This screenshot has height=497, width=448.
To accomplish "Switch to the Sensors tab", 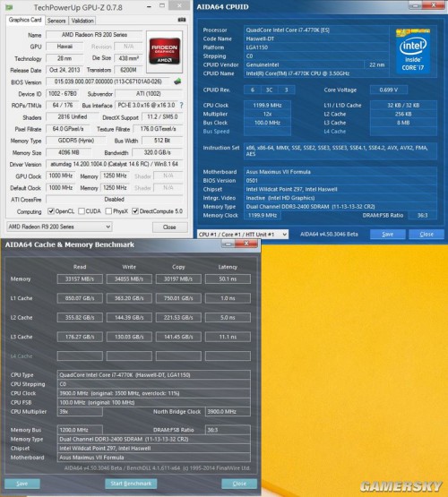I will (56, 21).
